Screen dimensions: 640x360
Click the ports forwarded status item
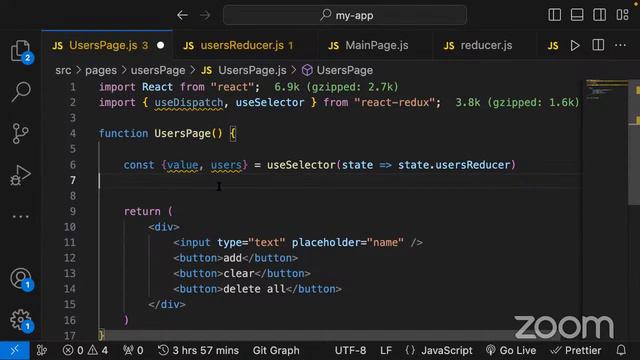[x=133, y=350]
